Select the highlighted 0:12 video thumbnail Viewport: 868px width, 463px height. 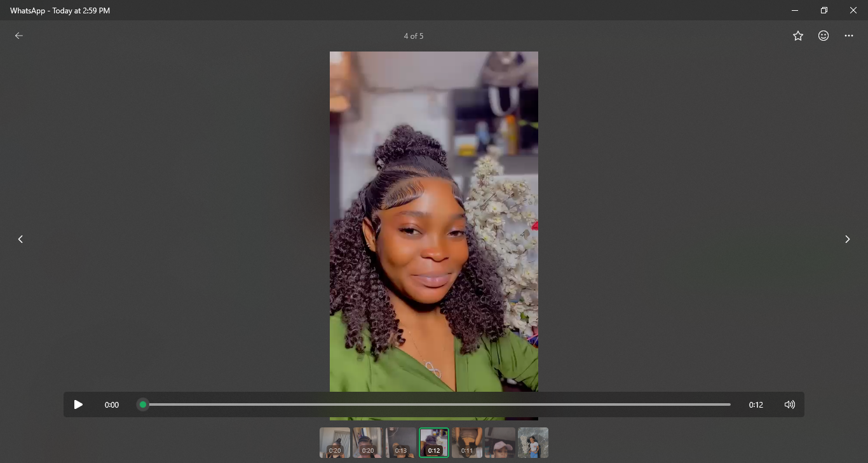434,443
